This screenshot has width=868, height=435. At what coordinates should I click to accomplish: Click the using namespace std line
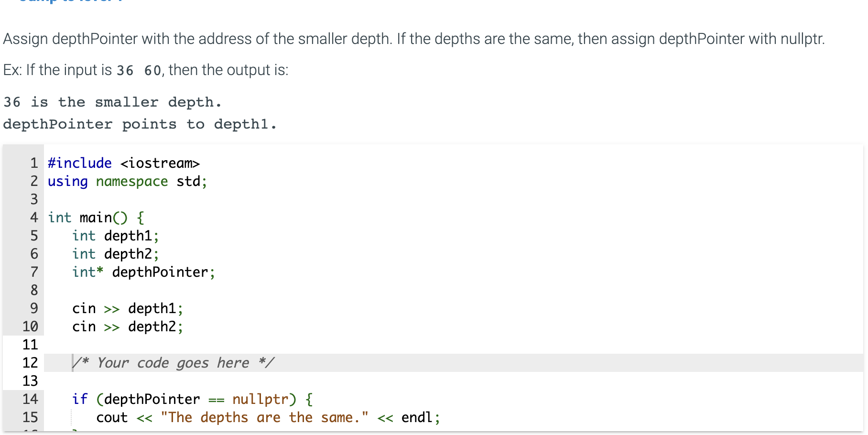(x=126, y=181)
